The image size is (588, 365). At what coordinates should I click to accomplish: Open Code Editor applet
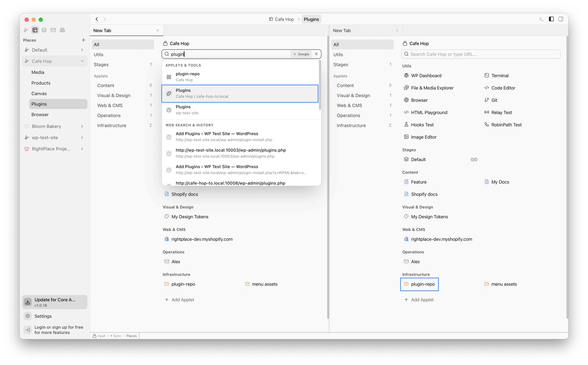[x=500, y=88]
